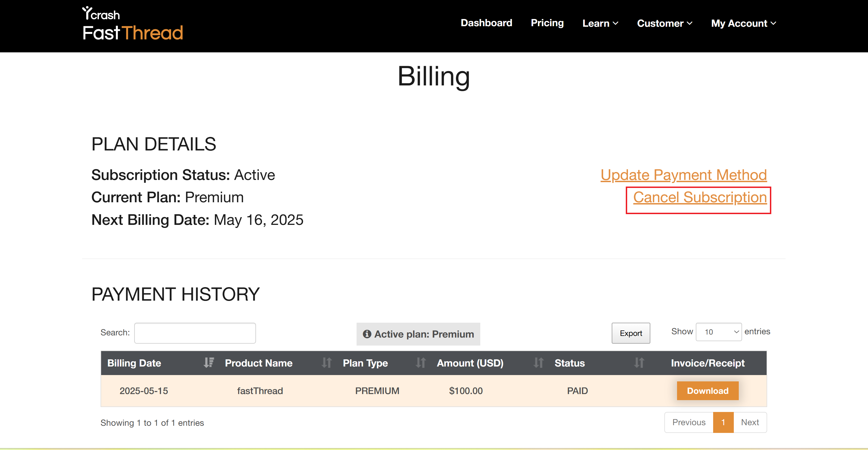
Task: Go to Previous page of entries
Action: tap(689, 422)
